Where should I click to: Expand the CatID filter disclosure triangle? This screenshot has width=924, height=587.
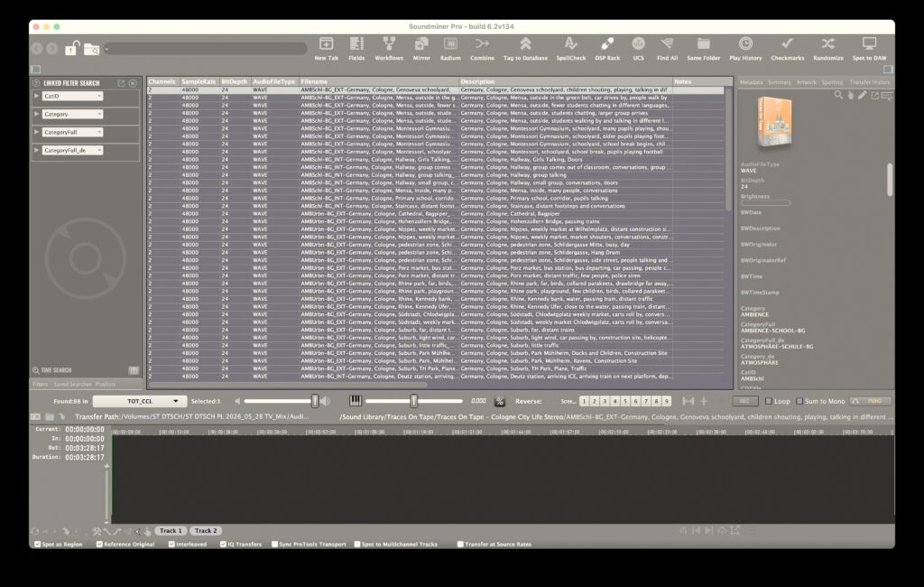click(x=36, y=96)
